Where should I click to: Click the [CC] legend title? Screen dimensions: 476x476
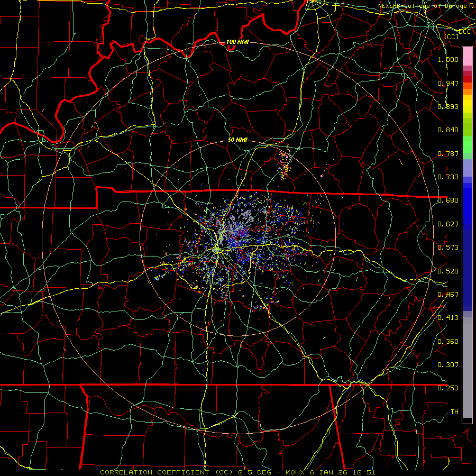tap(451, 36)
